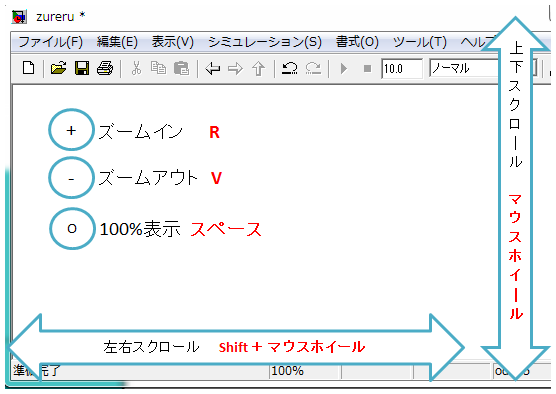Image resolution: width=556 pixels, height=394 pixels.
Task: Open the 書式(O) menu
Action: coord(357,42)
